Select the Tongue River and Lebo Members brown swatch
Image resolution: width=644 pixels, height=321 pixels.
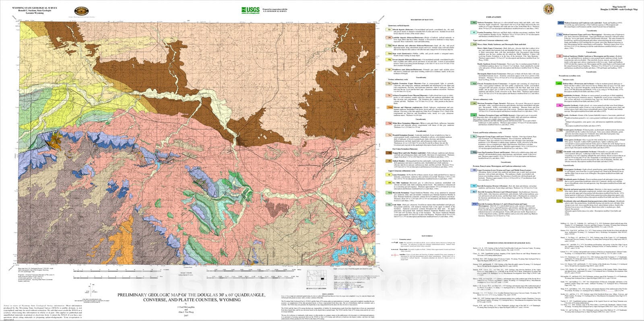click(x=389, y=153)
